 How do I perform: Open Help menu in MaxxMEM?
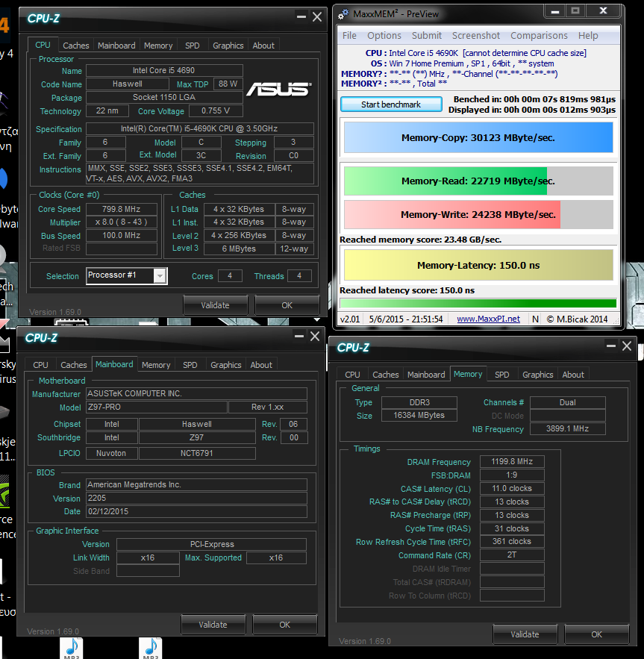point(588,36)
